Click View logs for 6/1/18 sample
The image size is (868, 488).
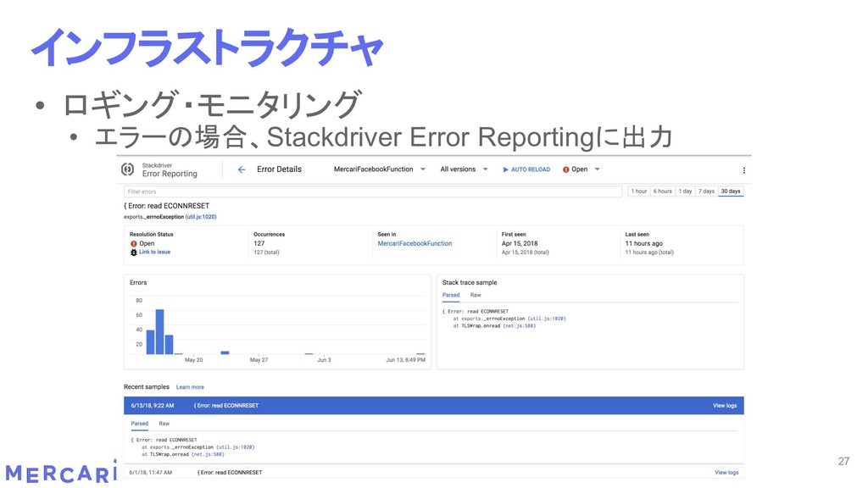tap(726, 473)
